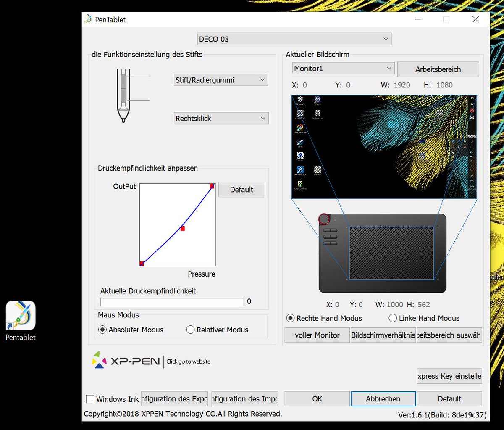Viewport: 504px width, 430px height.
Task: Click the bottom Default button beside Abbrechen
Action: click(x=449, y=399)
